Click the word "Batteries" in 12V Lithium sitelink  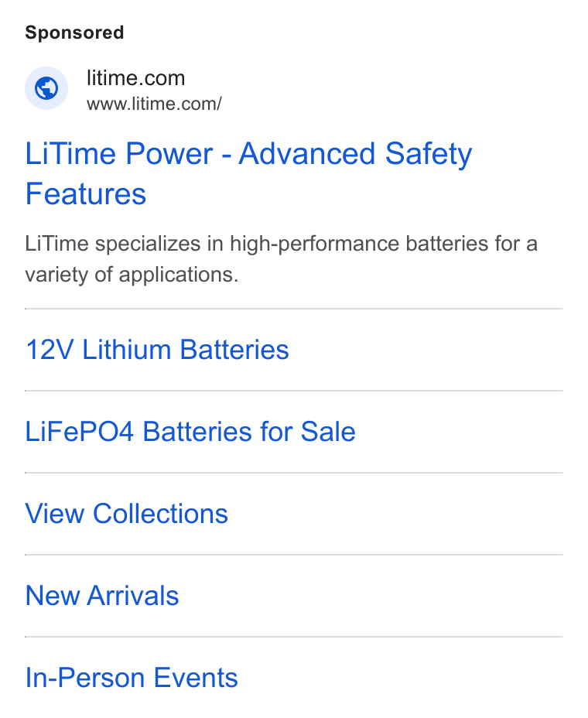point(234,350)
